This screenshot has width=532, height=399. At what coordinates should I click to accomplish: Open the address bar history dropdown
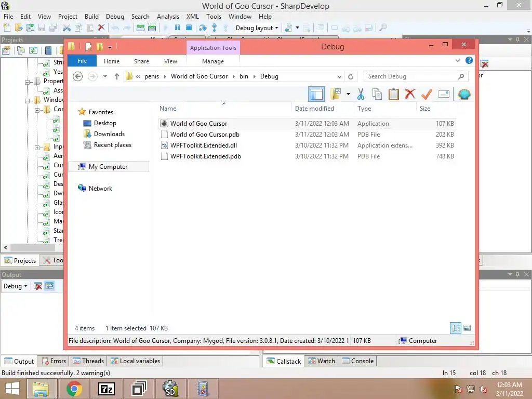[x=339, y=76]
